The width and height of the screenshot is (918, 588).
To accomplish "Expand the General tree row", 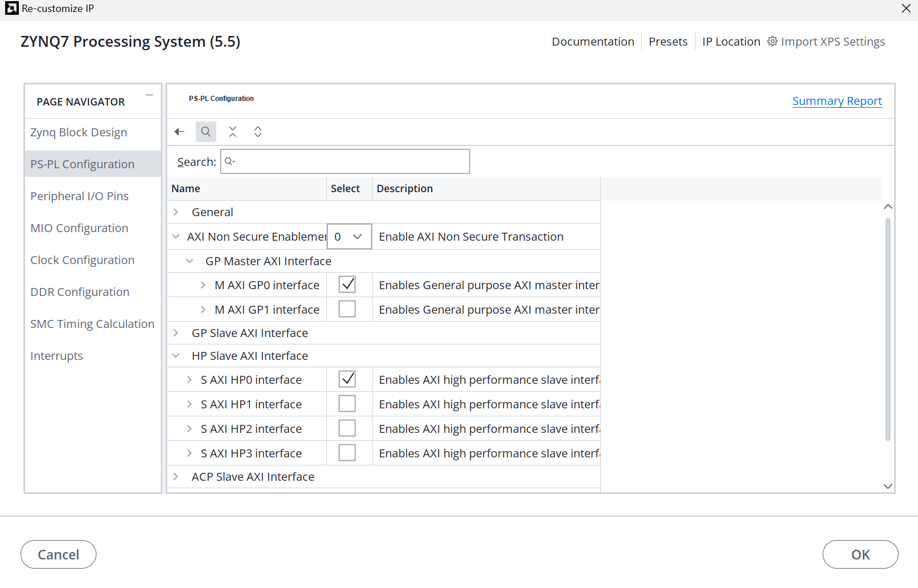I will (x=176, y=212).
